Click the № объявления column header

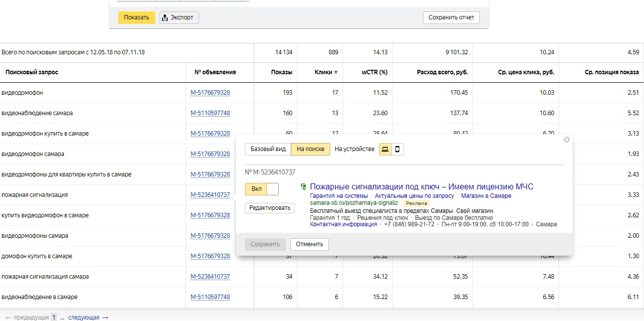click(x=215, y=72)
